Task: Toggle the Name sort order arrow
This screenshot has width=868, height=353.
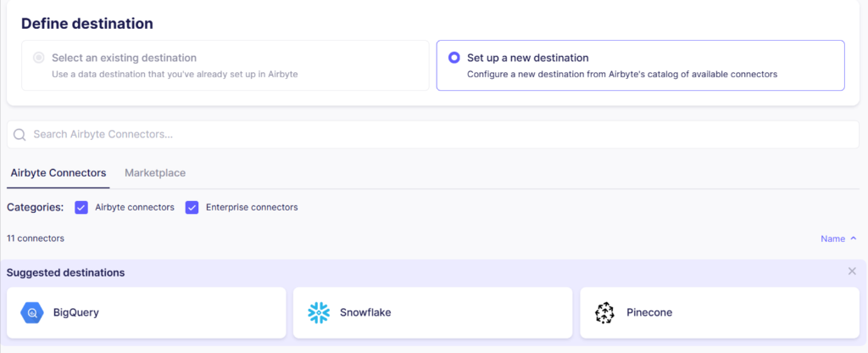Action: click(853, 238)
